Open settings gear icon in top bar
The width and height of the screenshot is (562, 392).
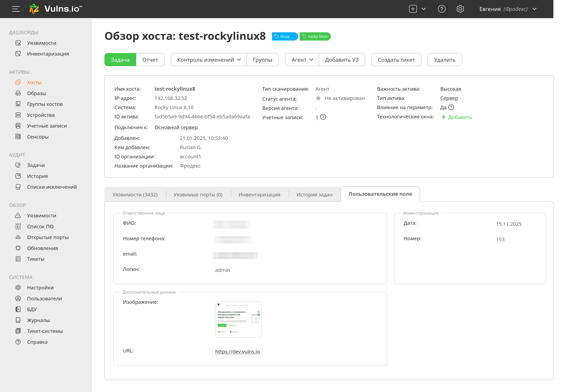[x=460, y=9]
